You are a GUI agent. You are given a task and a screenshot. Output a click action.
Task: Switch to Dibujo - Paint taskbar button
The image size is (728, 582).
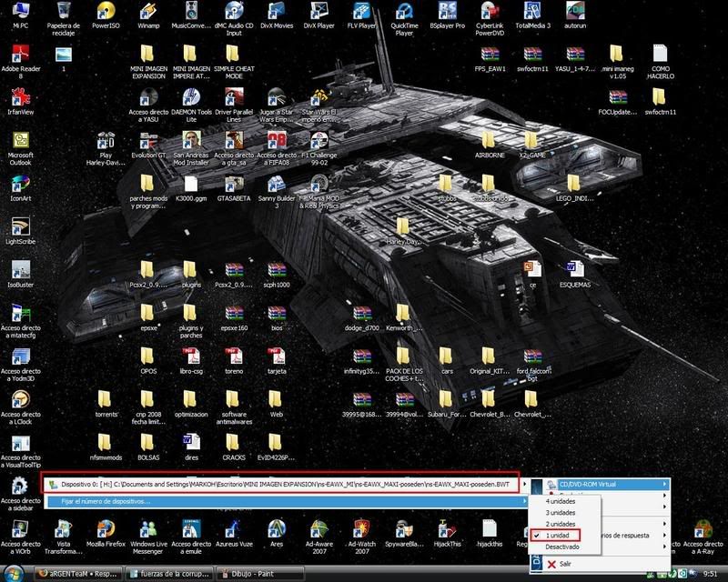click(261, 574)
